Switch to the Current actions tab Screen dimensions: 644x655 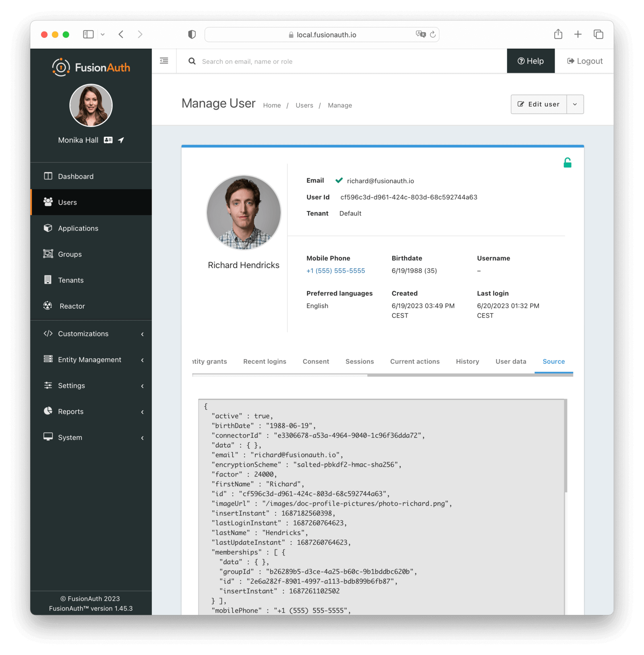415,362
